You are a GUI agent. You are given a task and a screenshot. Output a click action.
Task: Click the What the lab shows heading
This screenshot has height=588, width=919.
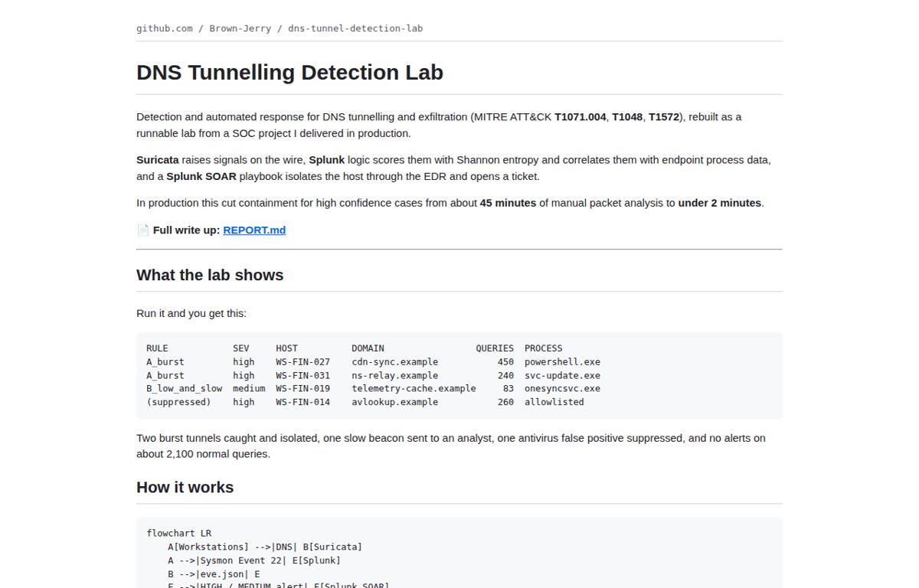click(x=210, y=275)
